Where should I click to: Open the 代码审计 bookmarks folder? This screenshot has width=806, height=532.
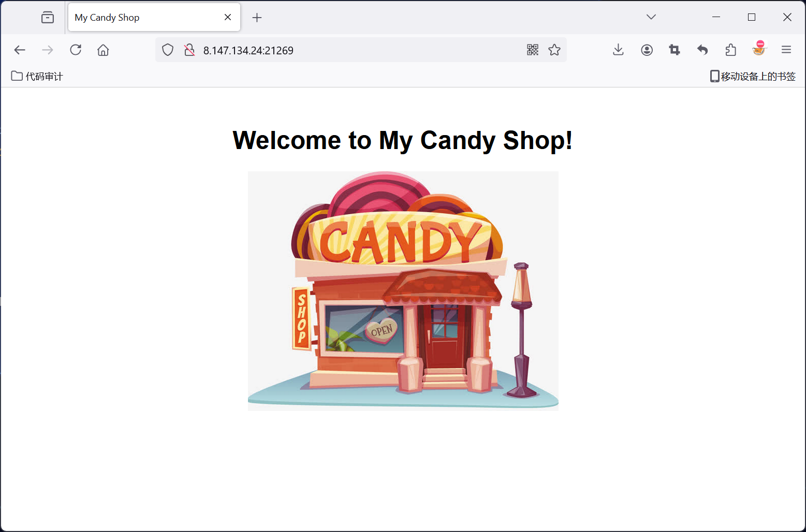point(37,76)
